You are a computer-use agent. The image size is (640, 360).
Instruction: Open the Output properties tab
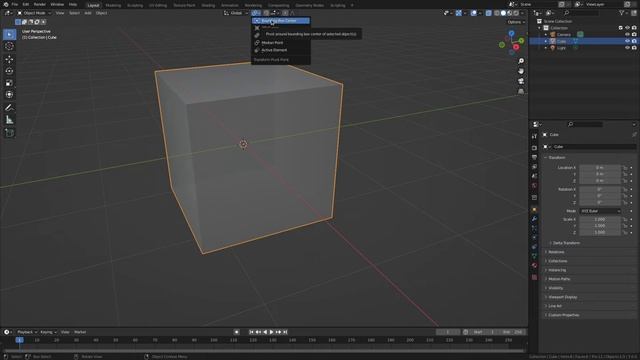point(534,157)
